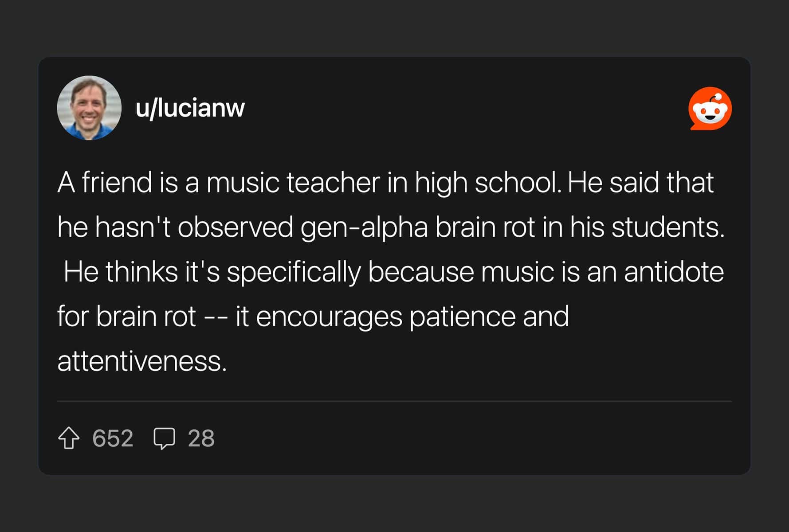Click the first line starting "A friend is"
The width and height of the screenshot is (789, 532).
pos(385,182)
